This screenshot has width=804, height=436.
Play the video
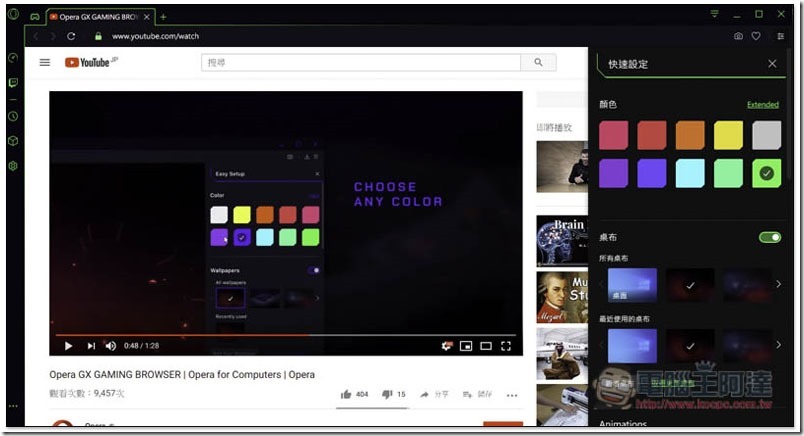coord(68,346)
